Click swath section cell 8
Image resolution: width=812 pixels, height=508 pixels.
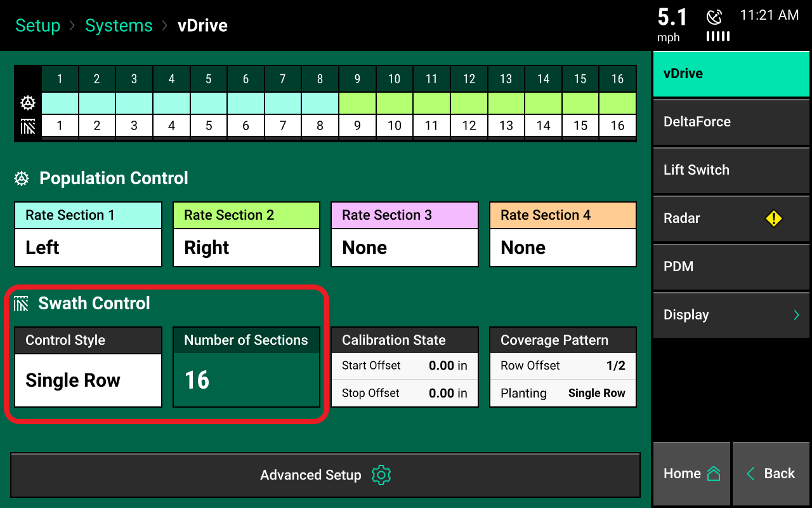coord(320,126)
